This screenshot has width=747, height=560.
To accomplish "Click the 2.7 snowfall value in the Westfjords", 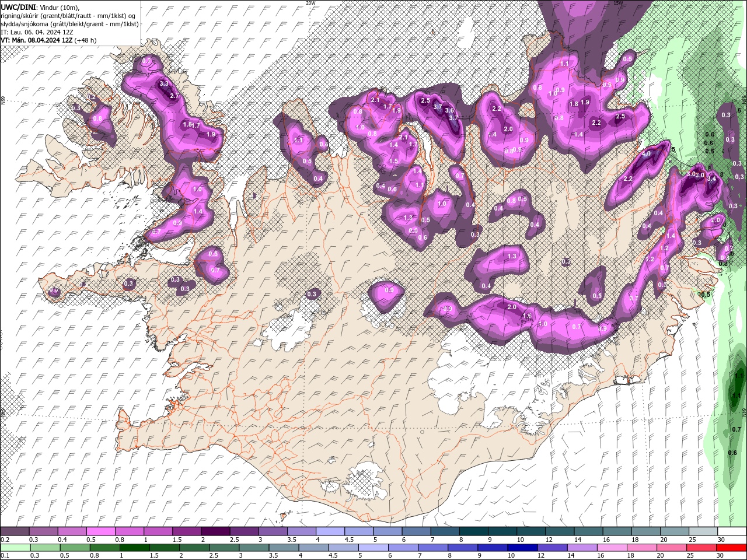I will (174, 96).
